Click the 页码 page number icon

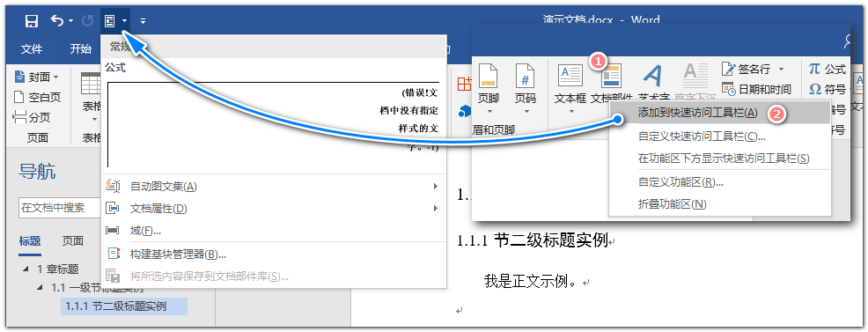click(525, 77)
